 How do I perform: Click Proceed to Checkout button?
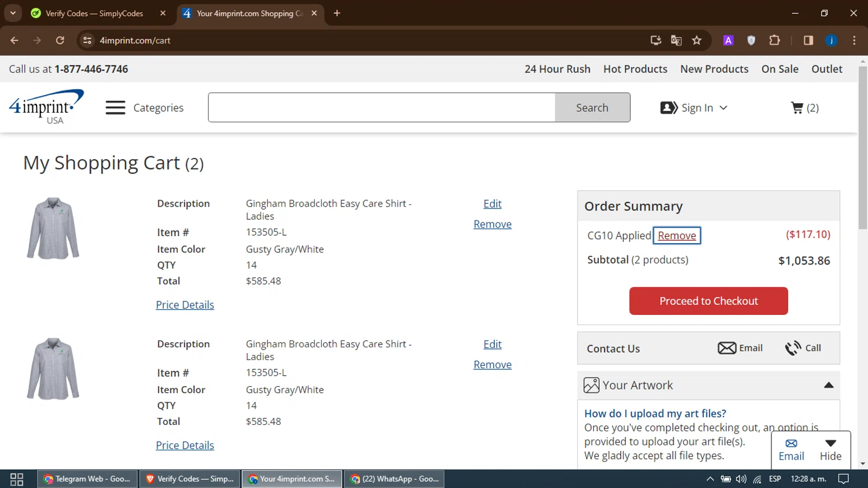point(708,301)
